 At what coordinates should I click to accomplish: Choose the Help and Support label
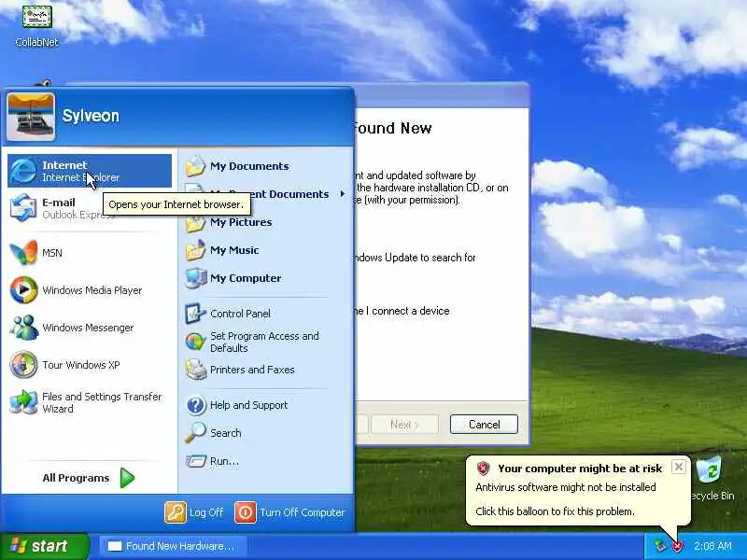pos(248,405)
